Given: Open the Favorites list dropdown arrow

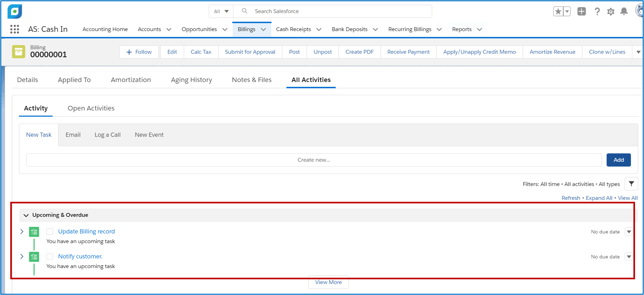Looking at the screenshot, I should (567, 12).
